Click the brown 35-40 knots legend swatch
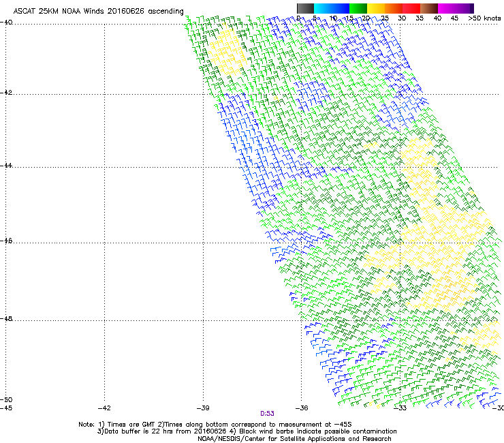The width and height of the screenshot is (504, 443). (429, 8)
